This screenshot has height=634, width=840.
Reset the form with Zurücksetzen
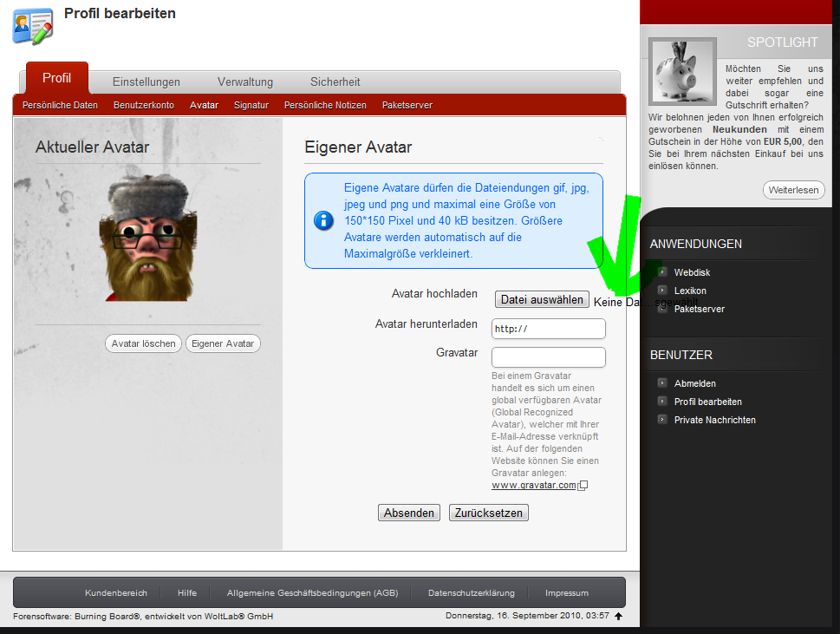tap(489, 513)
